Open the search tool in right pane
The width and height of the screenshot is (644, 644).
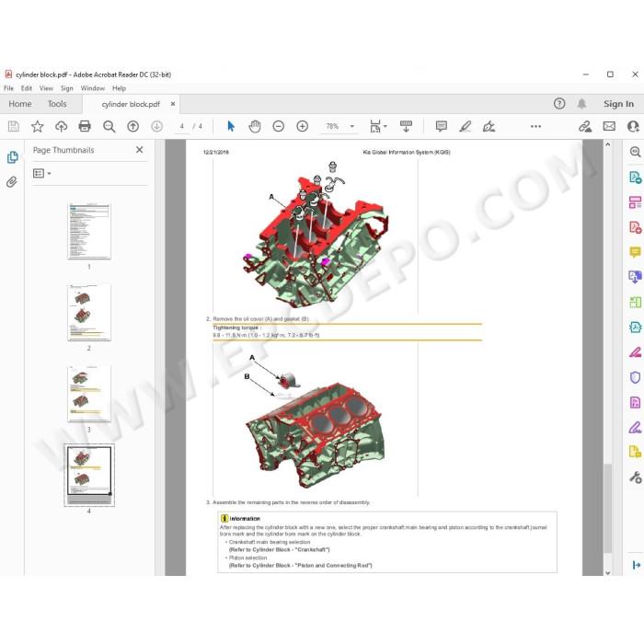[x=635, y=152]
